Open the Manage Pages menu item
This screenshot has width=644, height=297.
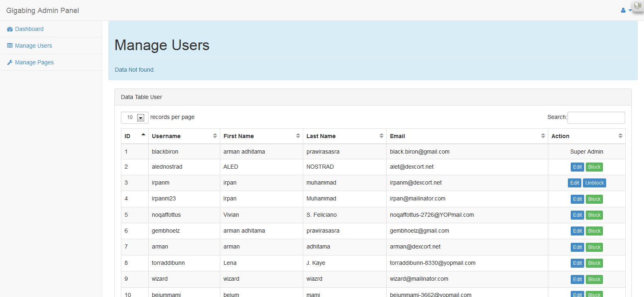(34, 62)
